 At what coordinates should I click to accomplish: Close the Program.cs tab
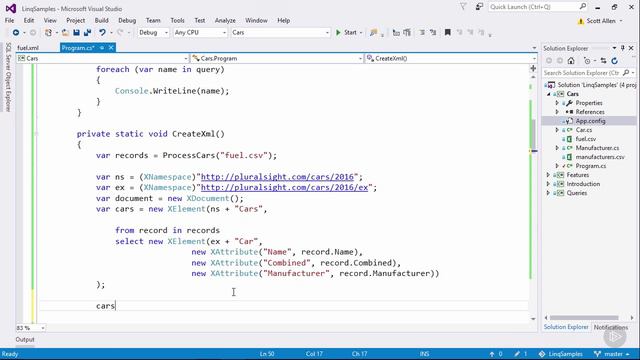pos(111,48)
